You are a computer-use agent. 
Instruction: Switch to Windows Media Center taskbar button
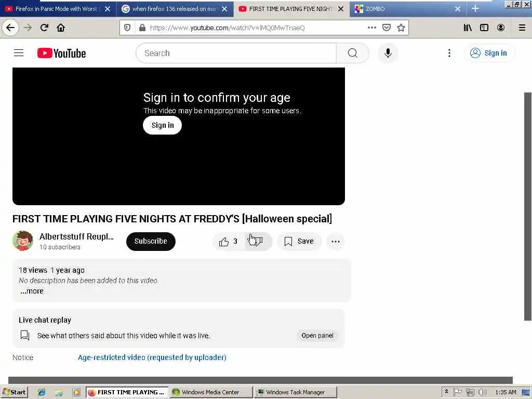click(211, 392)
